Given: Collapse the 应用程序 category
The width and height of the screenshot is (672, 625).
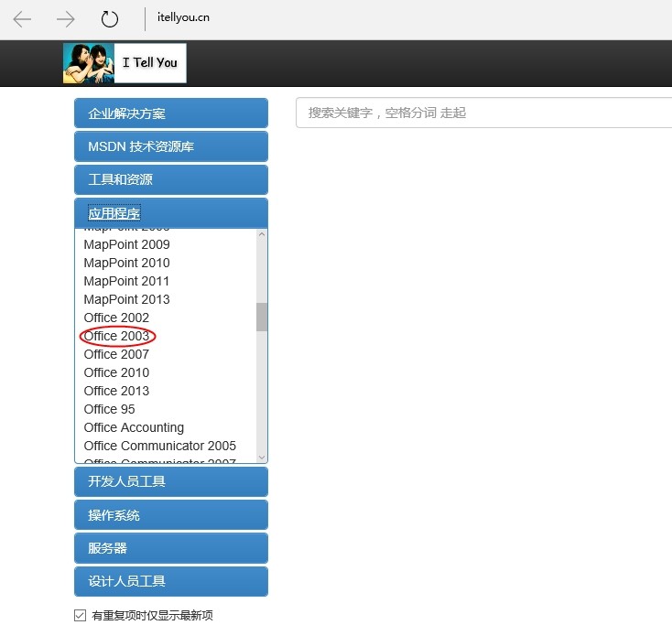Looking at the screenshot, I should point(171,213).
